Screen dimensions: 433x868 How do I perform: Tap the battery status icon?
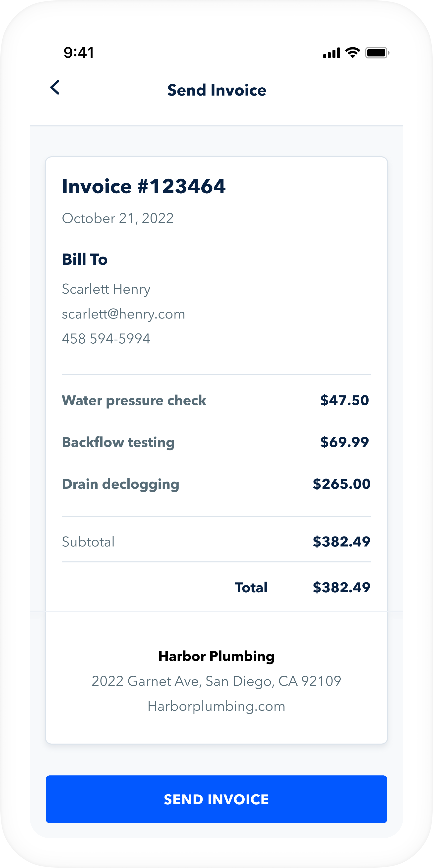click(x=377, y=53)
